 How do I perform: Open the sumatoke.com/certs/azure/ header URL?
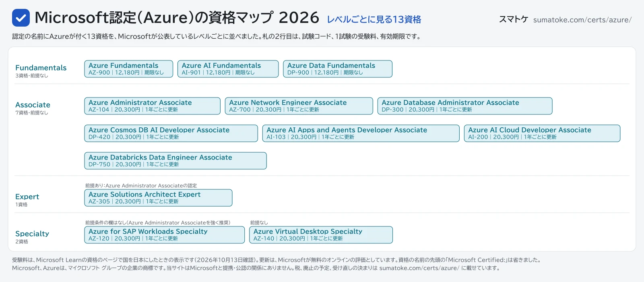[582, 20]
